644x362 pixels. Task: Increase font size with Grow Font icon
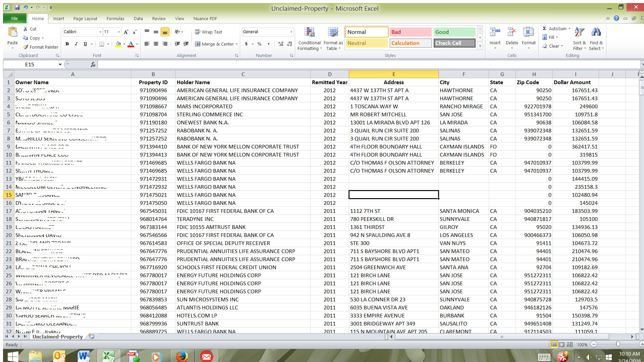coord(126,32)
